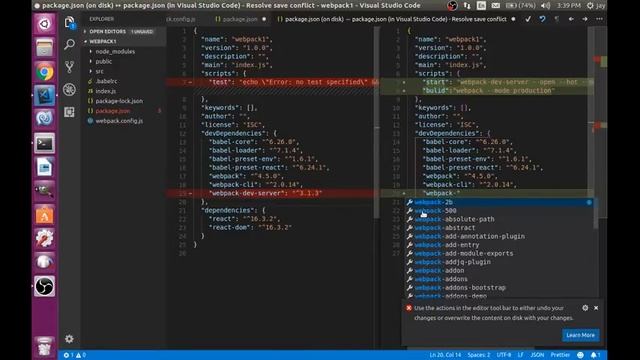Change language mode via JSON status item
Viewport: 640px width, 360px height.
[537, 355]
